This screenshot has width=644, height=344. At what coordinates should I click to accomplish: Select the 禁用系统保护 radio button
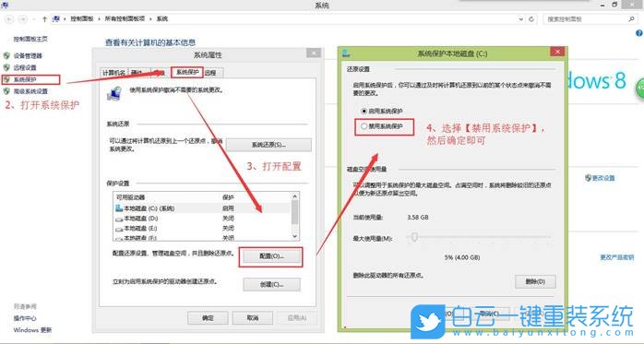click(364, 126)
